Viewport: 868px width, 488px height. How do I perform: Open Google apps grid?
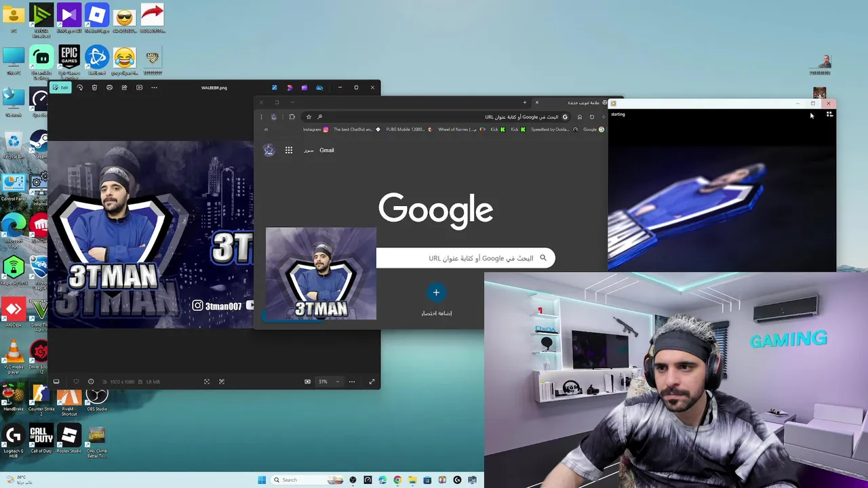click(289, 150)
